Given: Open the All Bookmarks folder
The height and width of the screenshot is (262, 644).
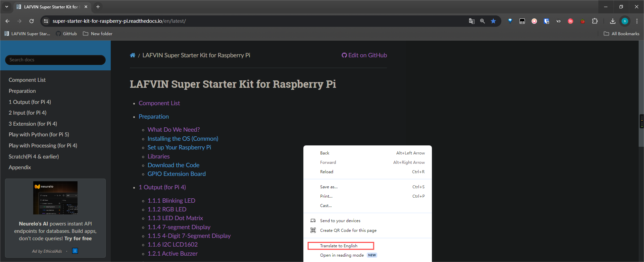Looking at the screenshot, I should pos(622,34).
